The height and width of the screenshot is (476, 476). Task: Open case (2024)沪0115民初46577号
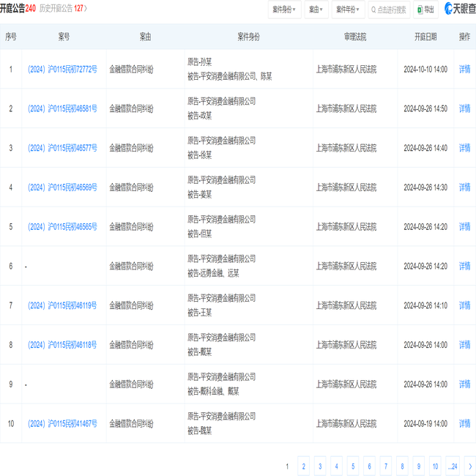62,148
